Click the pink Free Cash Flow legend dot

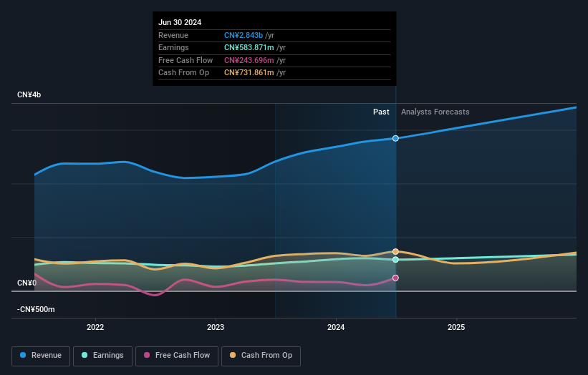click(147, 355)
